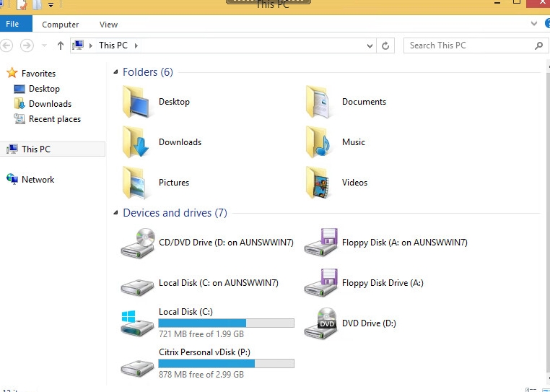The height and width of the screenshot is (392, 550).
Task: Open the Help question mark icon
Action: (x=547, y=24)
